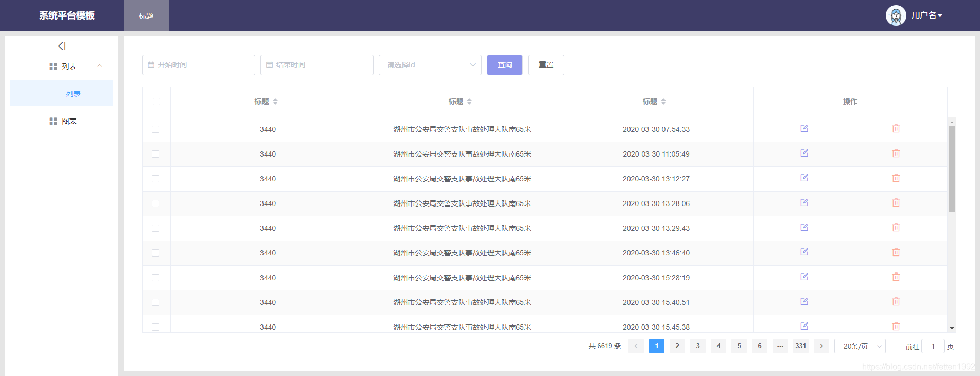Edit the row dated 2020-03-30 13:46:40
Viewport: 980px width, 376px height.
pos(804,252)
